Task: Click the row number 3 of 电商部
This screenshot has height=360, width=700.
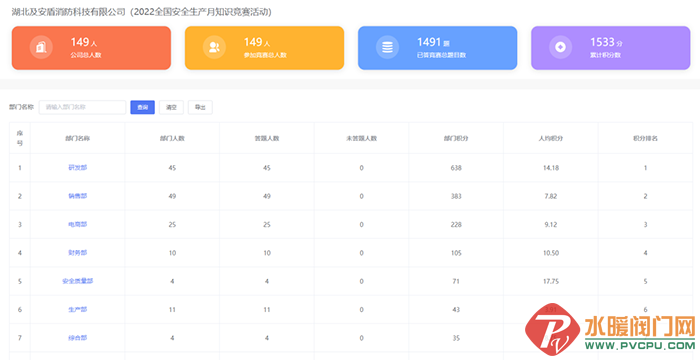Action: pos(20,225)
